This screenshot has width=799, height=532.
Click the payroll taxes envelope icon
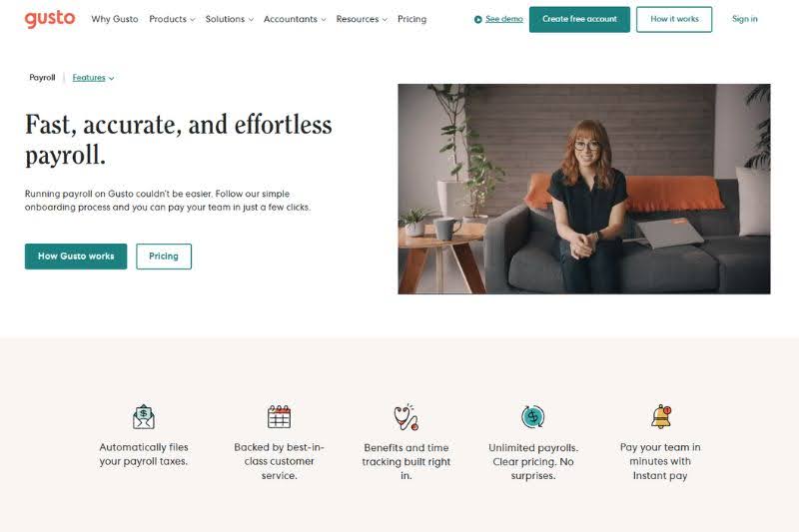(x=144, y=417)
